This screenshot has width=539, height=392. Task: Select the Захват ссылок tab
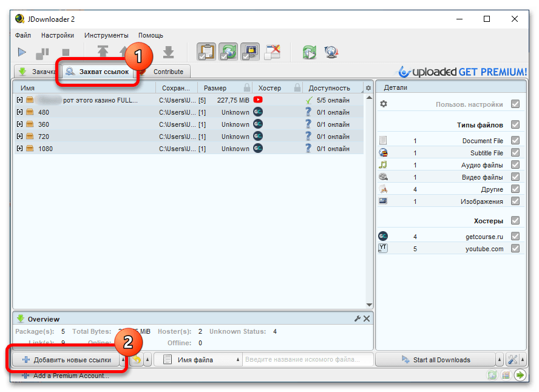[x=98, y=72]
